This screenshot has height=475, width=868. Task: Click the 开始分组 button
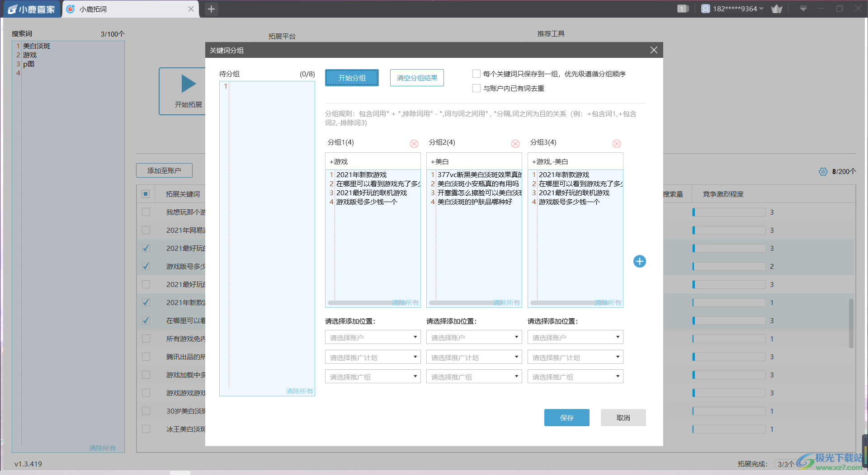click(x=352, y=78)
